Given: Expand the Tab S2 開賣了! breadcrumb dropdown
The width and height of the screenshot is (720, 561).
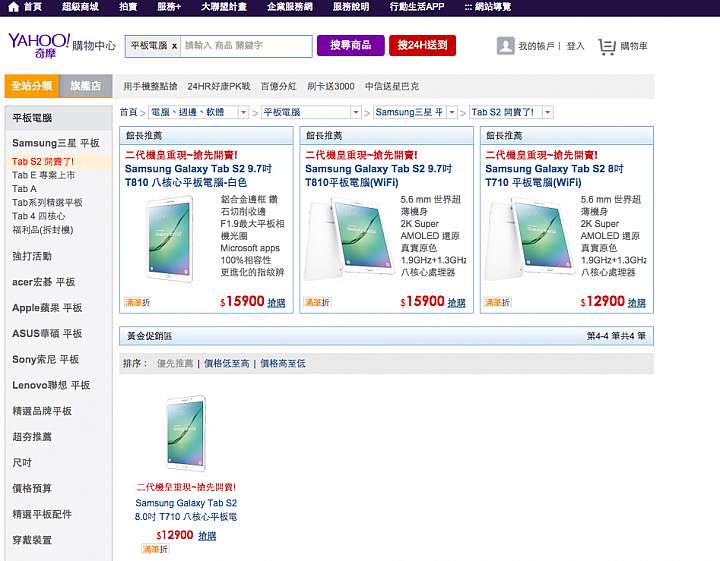Looking at the screenshot, I should tap(548, 112).
